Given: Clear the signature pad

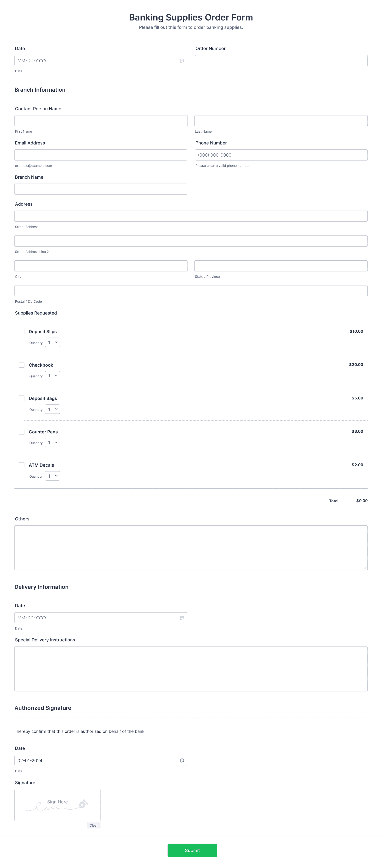Looking at the screenshot, I should click(x=94, y=826).
